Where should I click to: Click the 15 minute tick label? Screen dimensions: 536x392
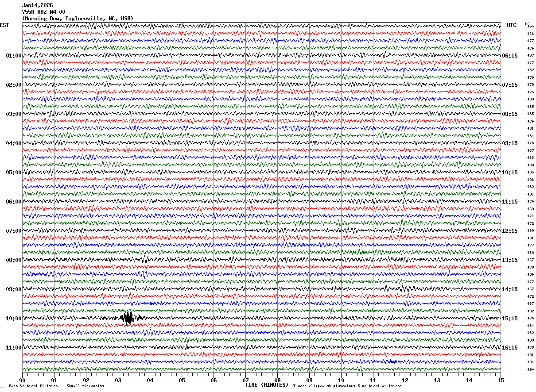pyautogui.click(x=501, y=380)
